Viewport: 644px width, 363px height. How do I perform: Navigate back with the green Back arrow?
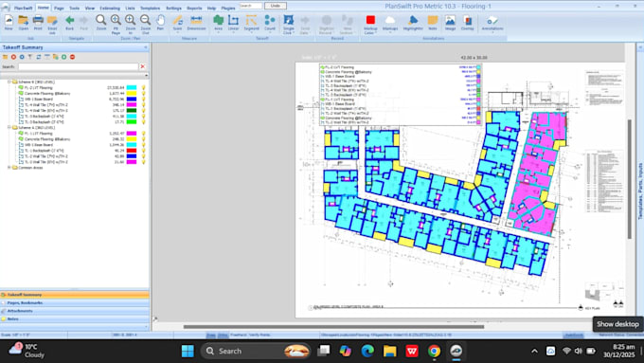70,23
